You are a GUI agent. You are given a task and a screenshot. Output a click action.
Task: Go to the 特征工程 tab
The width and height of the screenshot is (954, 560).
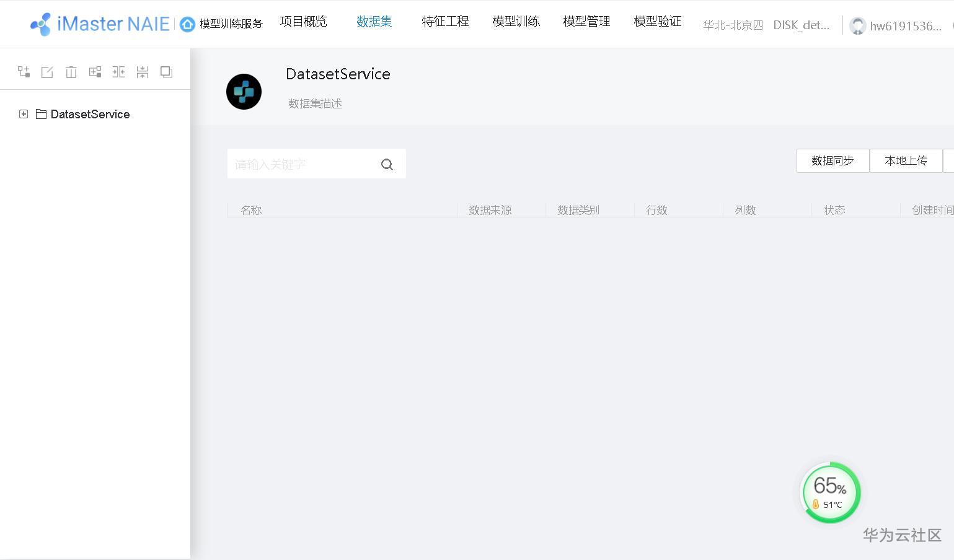[445, 22]
